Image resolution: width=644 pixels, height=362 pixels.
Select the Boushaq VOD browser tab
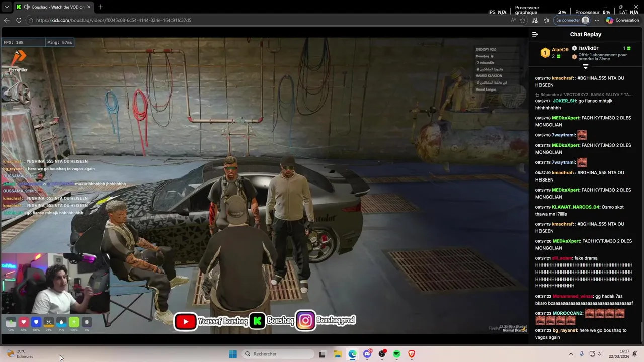click(53, 7)
